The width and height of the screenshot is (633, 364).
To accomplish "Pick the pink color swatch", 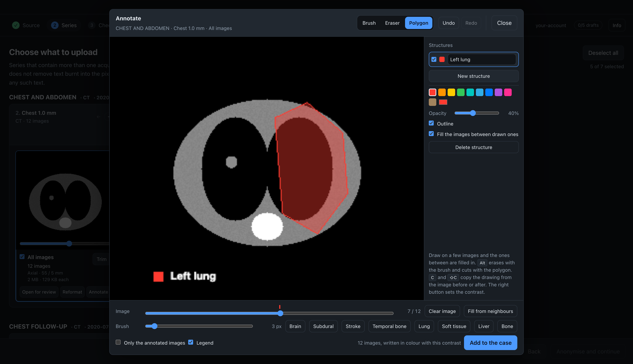I will pyautogui.click(x=508, y=93).
